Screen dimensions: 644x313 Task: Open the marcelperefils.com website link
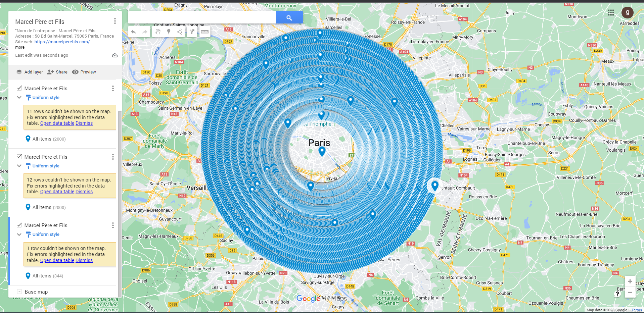click(x=62, y=42)
